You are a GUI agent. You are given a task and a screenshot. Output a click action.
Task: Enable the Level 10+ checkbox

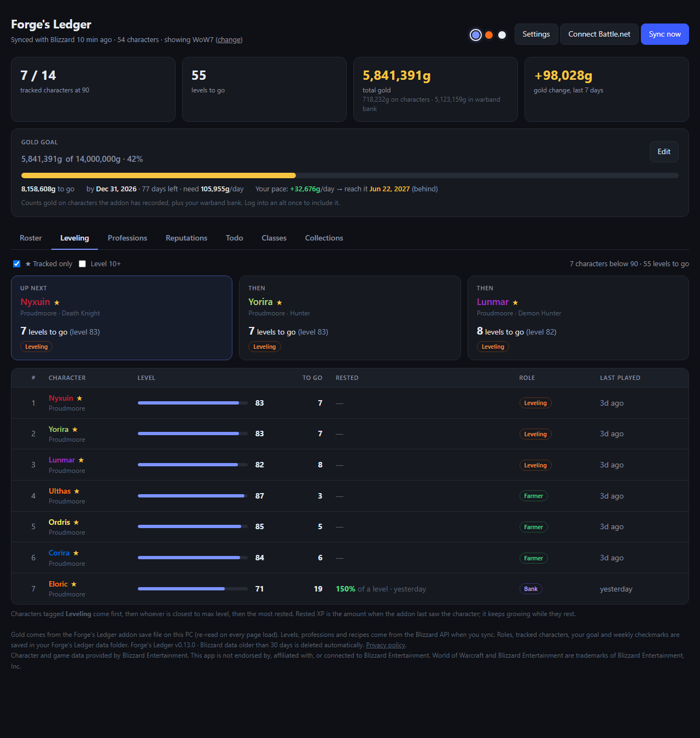tap(83, 263)
